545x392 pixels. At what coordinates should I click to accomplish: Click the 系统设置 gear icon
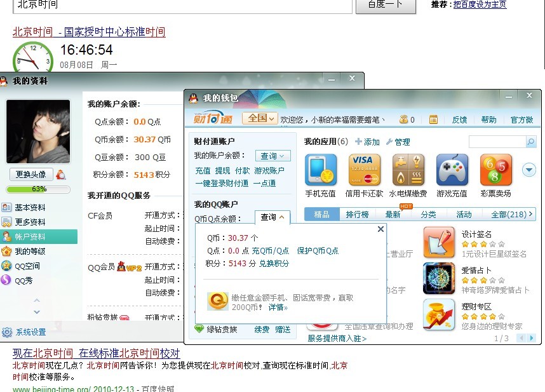[6, 332]
